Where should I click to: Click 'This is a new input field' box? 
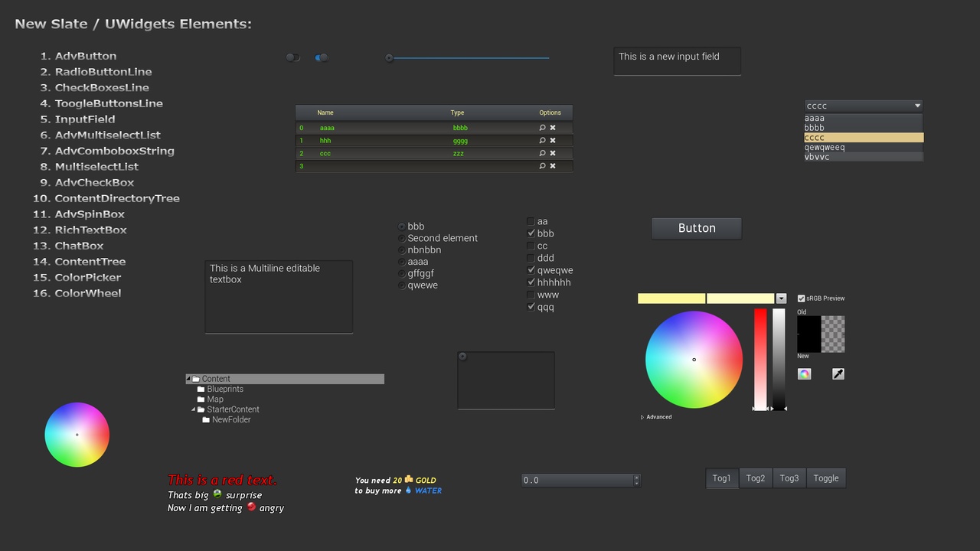(x=677, y=61)
